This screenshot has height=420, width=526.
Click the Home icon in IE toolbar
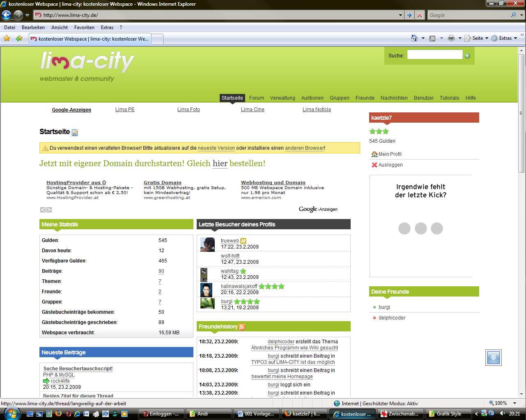pyautogui.click(x=414, y=38)
